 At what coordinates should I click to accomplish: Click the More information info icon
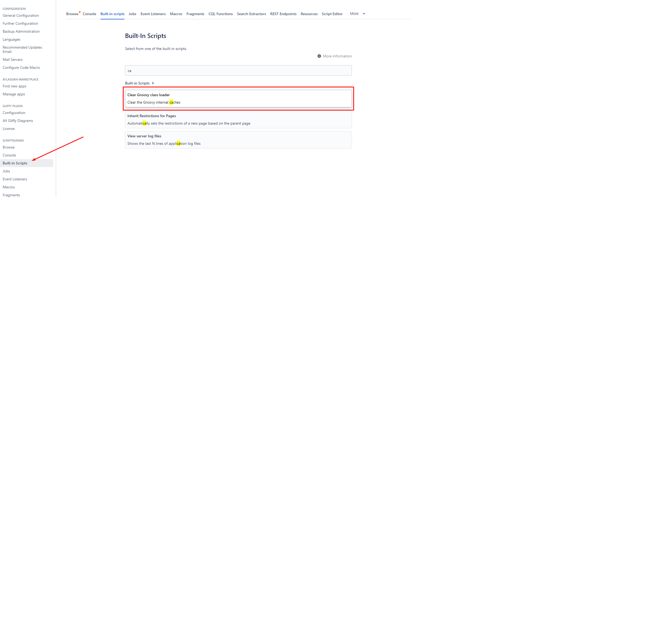coord(320,56)
